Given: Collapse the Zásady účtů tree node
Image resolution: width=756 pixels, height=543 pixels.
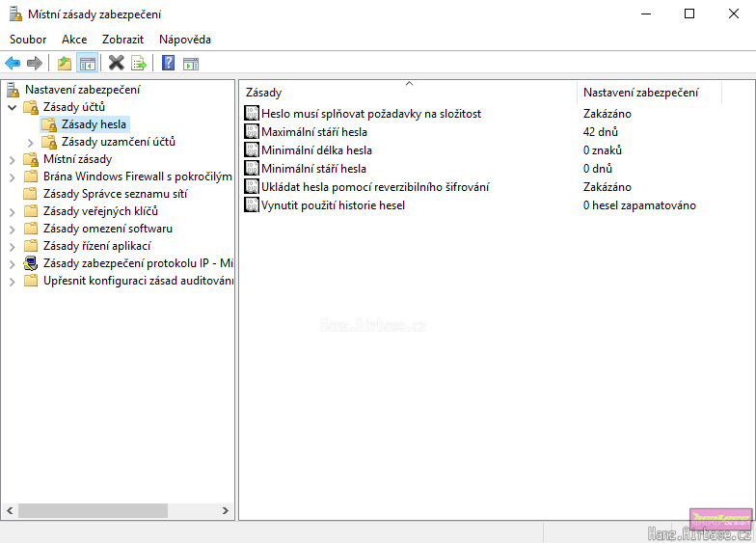Looking at the screenshot, I should 13,107.
